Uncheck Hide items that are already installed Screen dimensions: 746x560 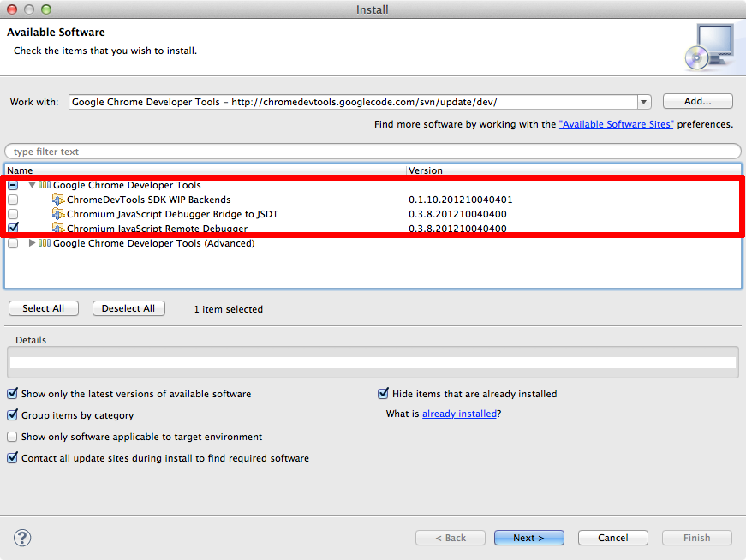pos(383,394)
